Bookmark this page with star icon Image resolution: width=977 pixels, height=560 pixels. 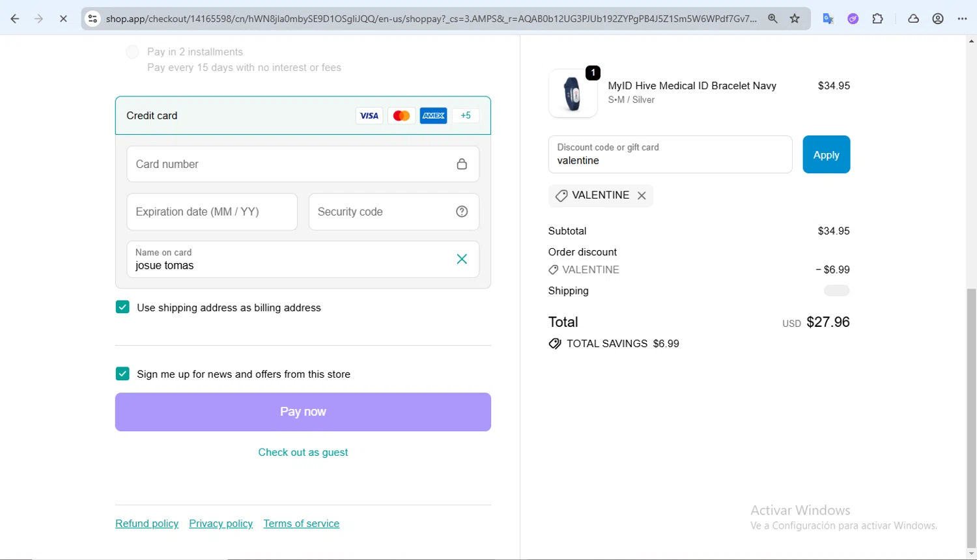coord(795,19)
